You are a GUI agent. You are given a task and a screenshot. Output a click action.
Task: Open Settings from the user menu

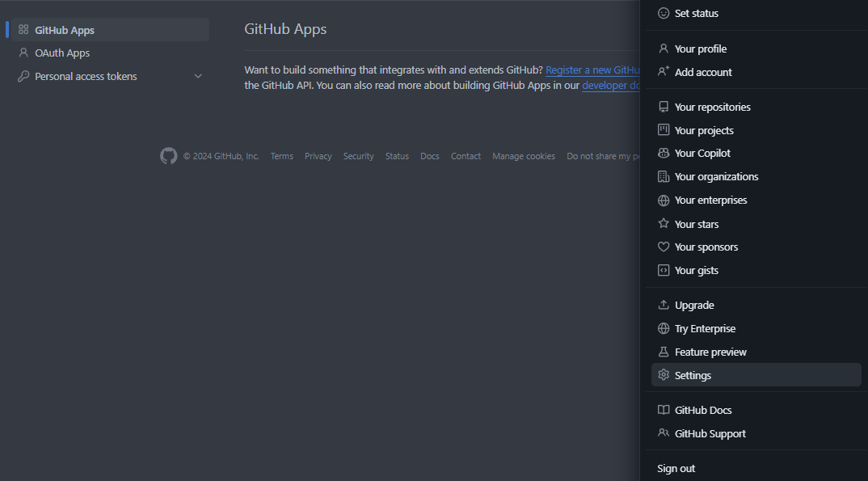click(756, 375)
